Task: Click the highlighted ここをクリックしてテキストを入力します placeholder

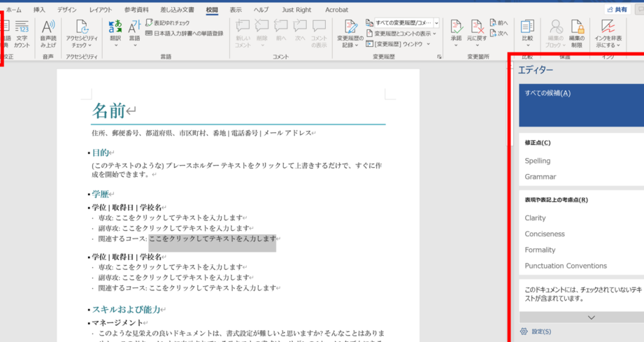Action: point(213,238)
